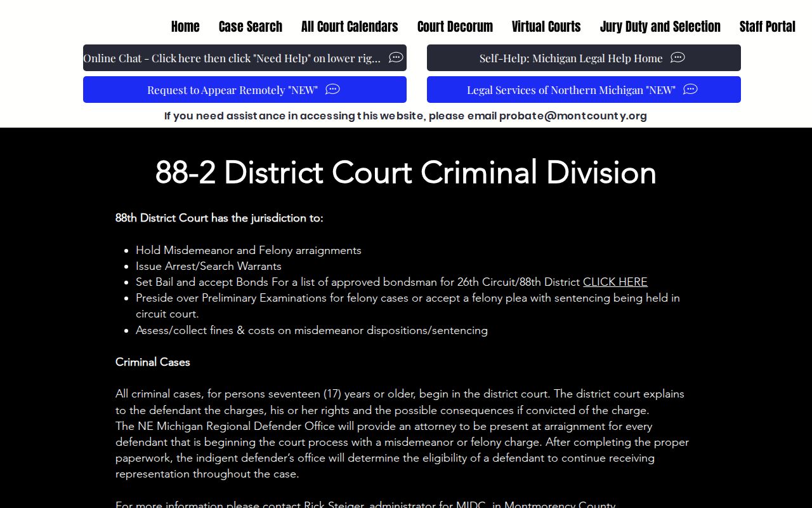Click 'All criminal cases, for persons seventeen' paragraph

pos(400,402)
